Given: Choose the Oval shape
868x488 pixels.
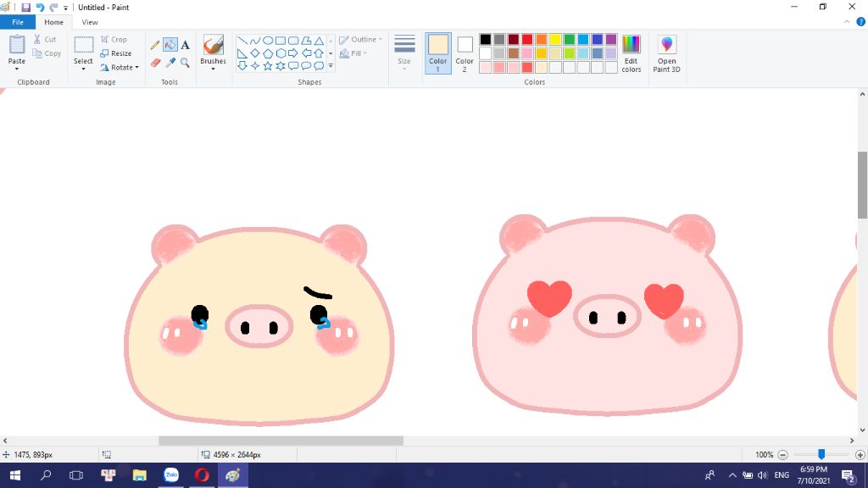Looking at the screenshot, I should point(268,41).
